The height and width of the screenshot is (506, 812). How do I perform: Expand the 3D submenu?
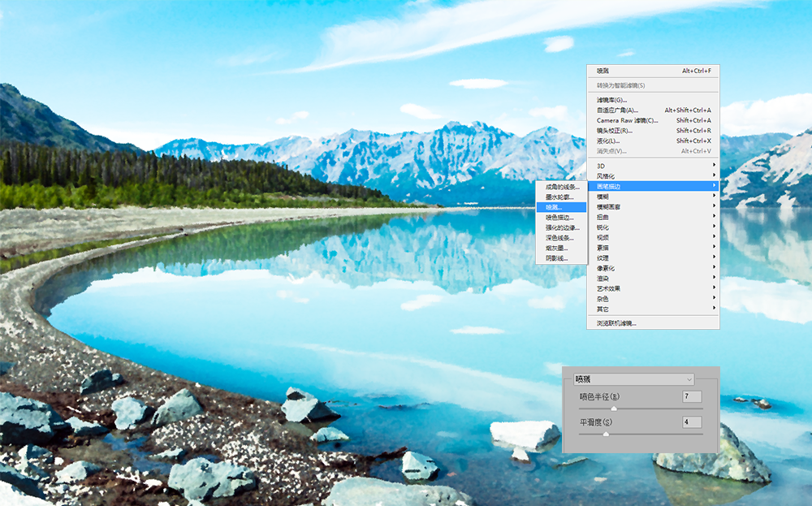pos(653,166)
